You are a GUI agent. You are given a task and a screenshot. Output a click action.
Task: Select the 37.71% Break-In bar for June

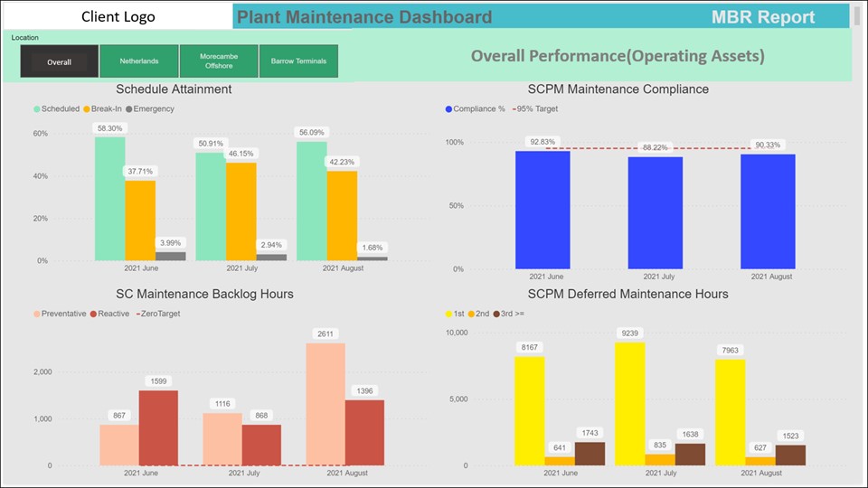(x=140, y=221)
